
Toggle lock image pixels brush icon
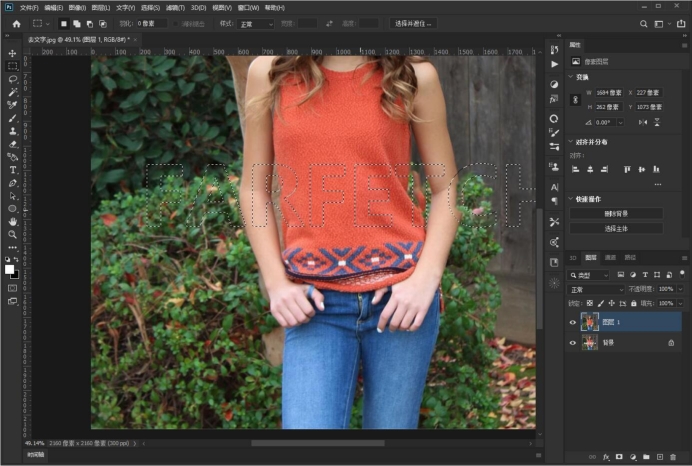coord(601,303)
